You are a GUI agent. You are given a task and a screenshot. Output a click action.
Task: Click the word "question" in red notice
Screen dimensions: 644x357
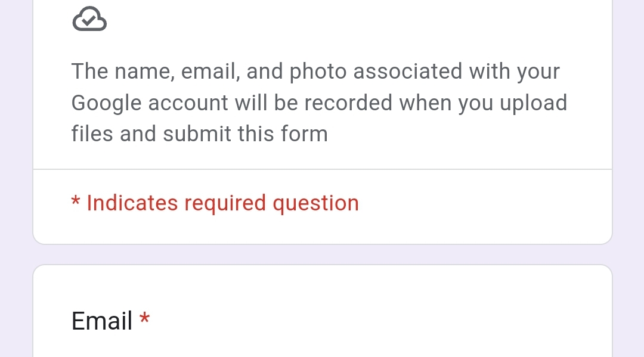(315, 203)
